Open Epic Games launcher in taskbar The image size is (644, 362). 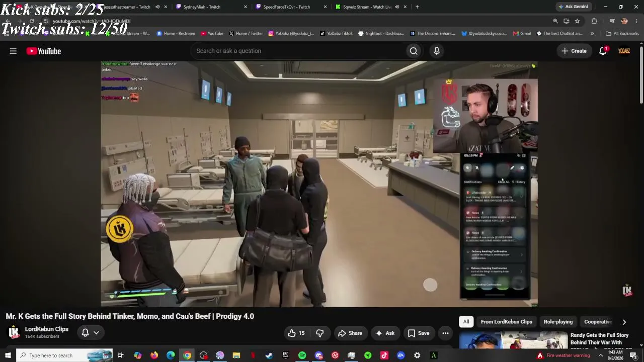pos(286,355)
